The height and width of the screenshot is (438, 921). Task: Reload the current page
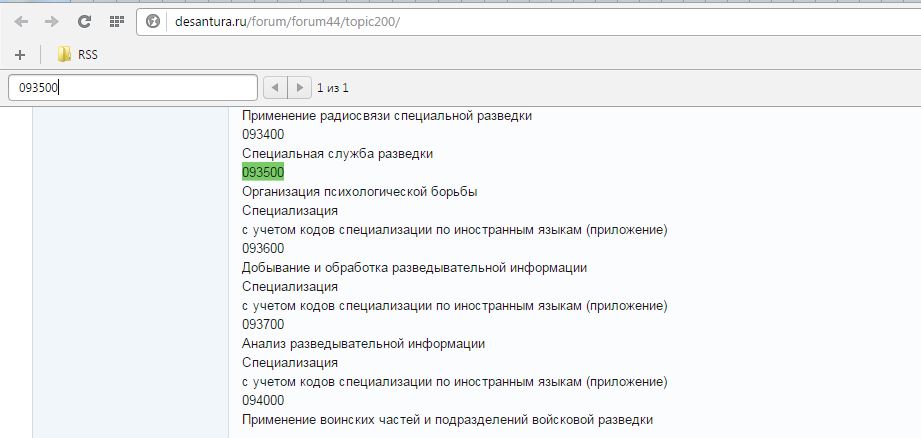(84, 21)
